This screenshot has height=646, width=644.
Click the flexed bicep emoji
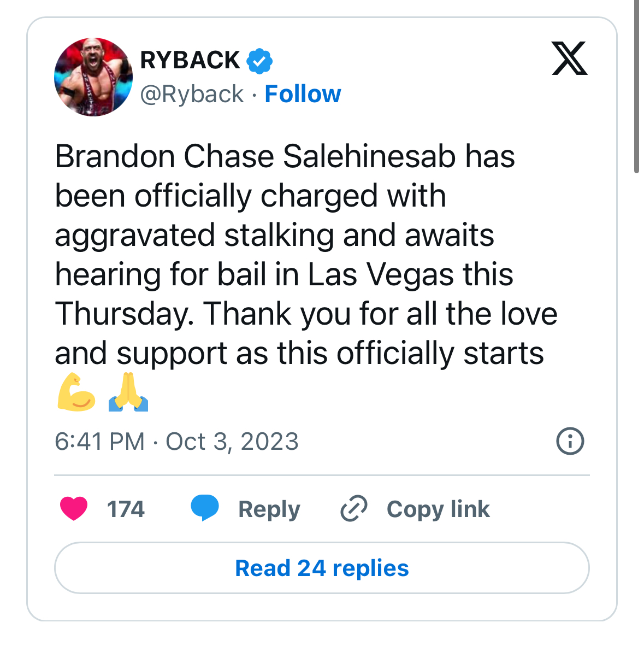tap(76, 391)
